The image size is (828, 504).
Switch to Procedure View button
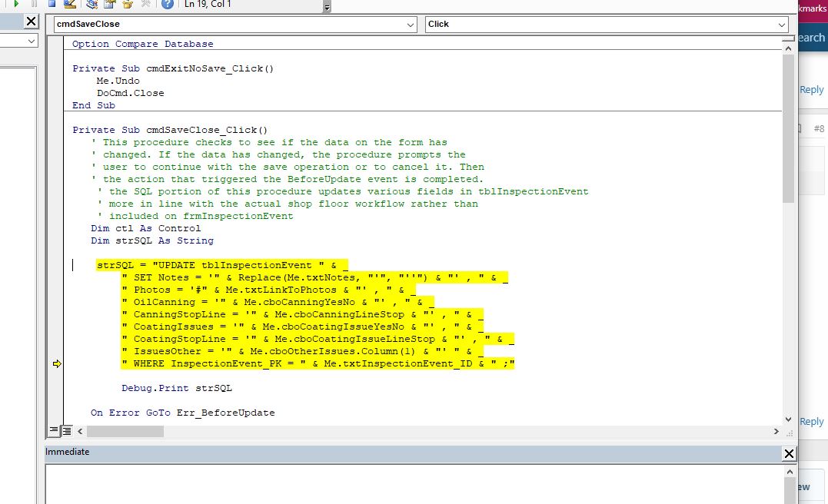pyautogui.click(x=54, y=431)
